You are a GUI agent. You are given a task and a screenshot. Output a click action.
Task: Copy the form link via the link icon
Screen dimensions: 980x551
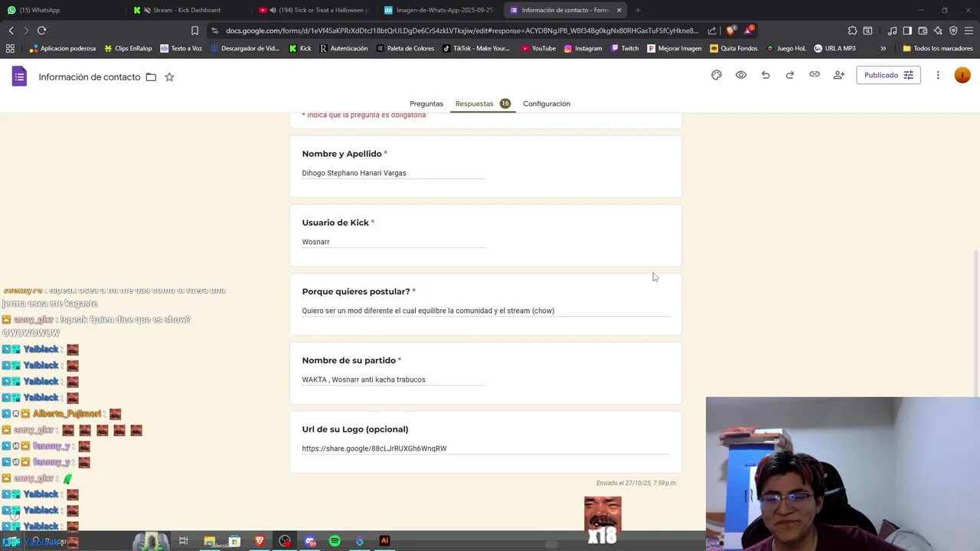(x=815, y=75)
